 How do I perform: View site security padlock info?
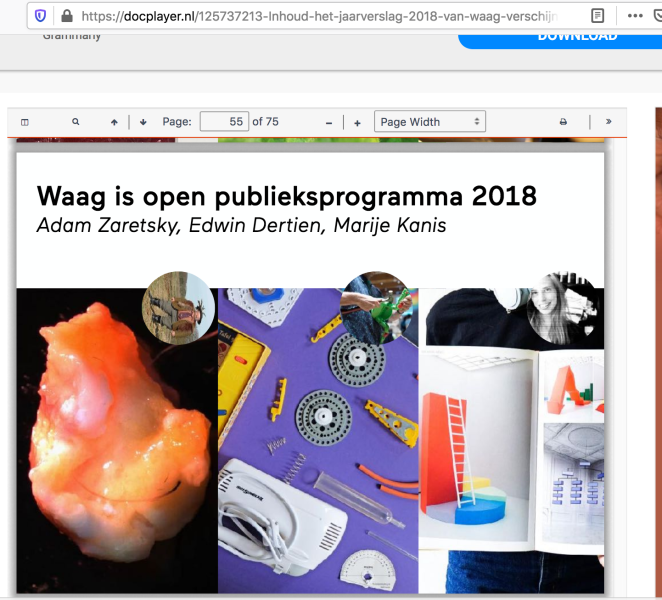(66, 16)
